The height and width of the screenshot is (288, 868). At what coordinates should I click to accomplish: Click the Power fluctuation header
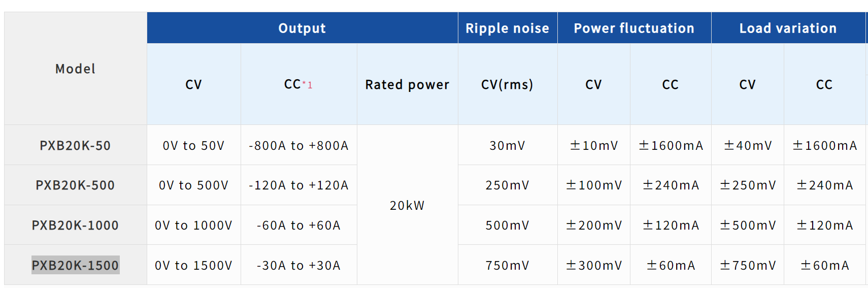(x=634, y=28)
